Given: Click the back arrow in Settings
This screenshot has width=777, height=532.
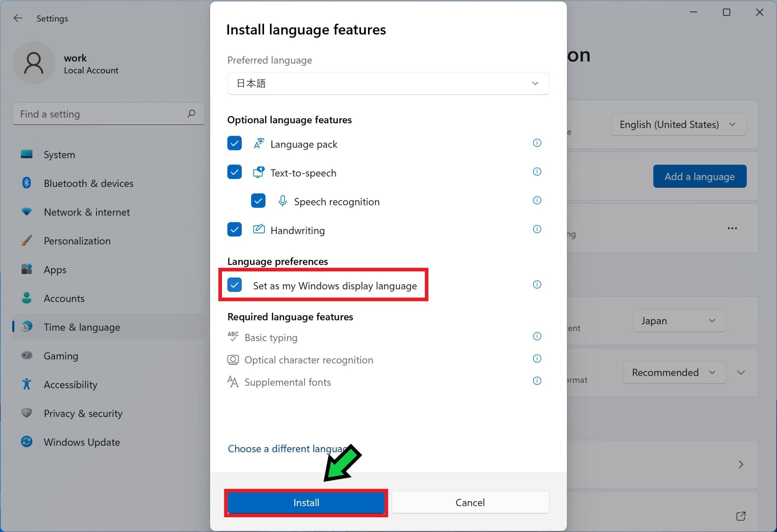Looking at the screenshot, I should click(x=18, y=18).
